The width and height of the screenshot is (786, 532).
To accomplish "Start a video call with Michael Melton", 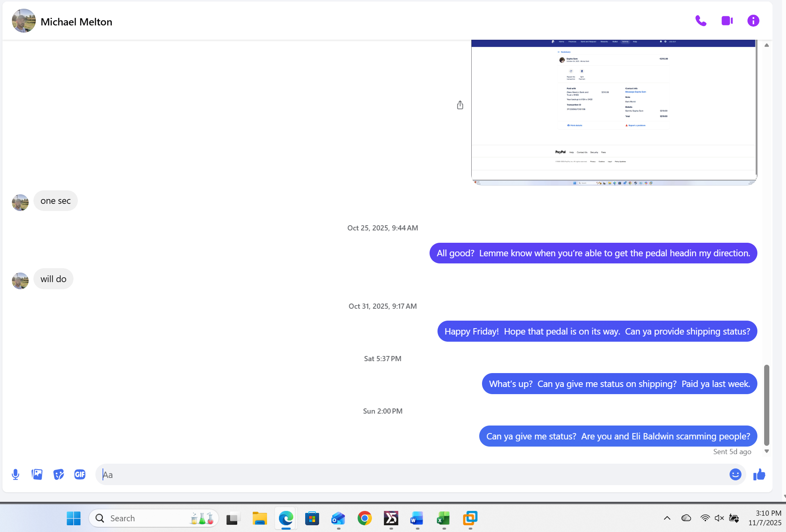I will 727,21.
